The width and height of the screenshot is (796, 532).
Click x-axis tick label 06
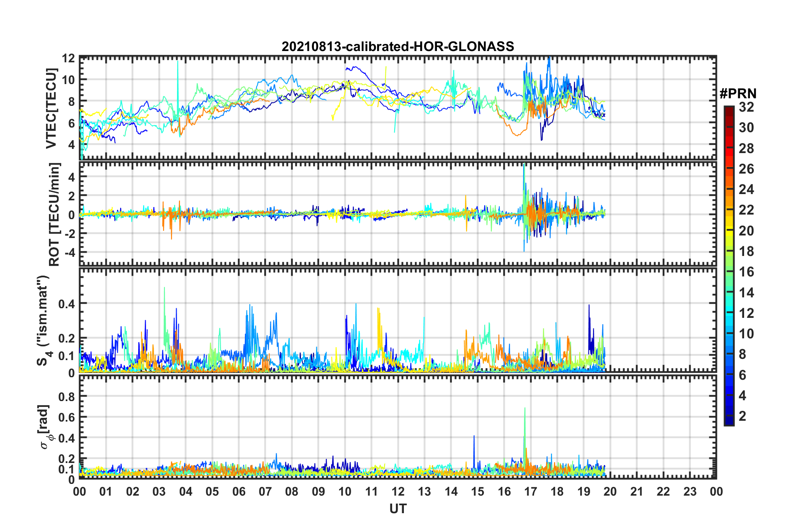(x=239, y=491)
